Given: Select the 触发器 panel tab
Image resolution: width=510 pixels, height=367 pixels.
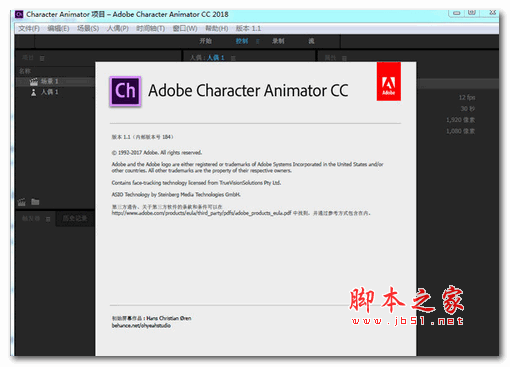Looking at the screenshot, I should pos(31,219).
